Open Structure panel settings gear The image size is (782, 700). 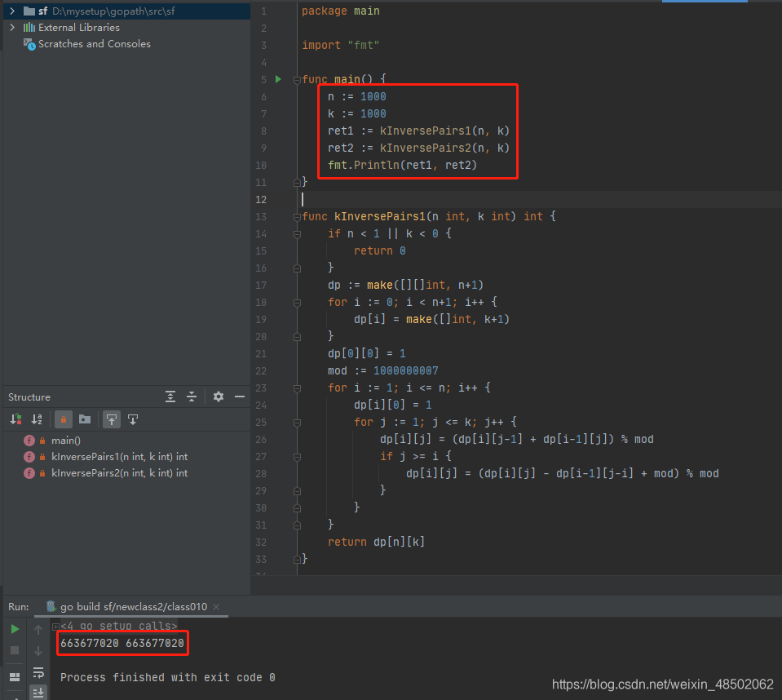pyautogui.click(x=219, y=397)
